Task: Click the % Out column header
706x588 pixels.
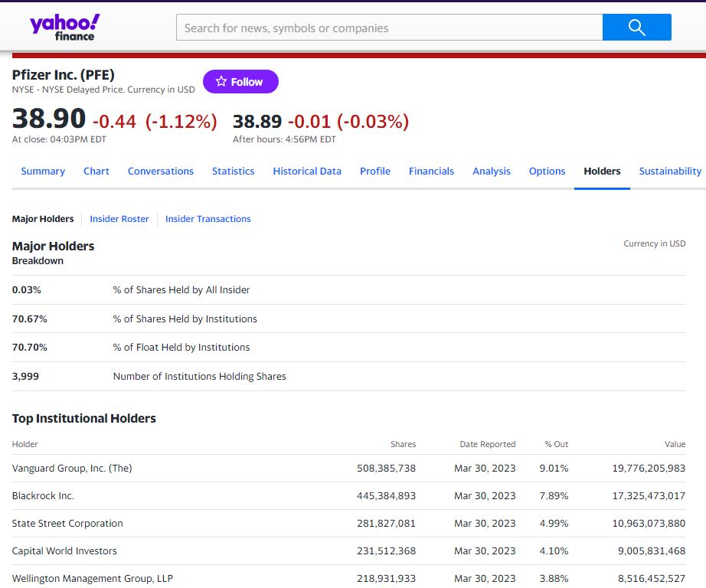Action: pos(557,444)
